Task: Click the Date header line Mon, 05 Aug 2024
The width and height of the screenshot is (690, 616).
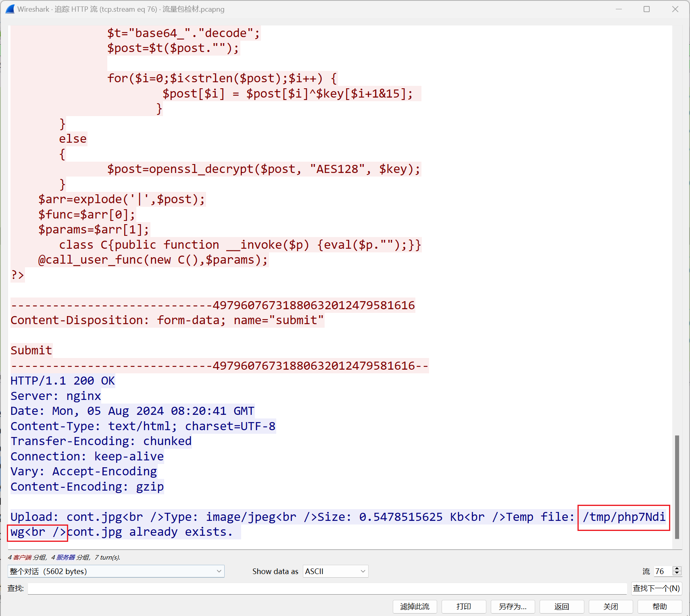Action: pyautogui.click(x=132, y=411)
